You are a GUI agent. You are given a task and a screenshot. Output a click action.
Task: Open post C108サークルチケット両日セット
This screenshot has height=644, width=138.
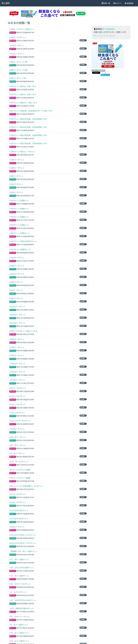[22, 29]
